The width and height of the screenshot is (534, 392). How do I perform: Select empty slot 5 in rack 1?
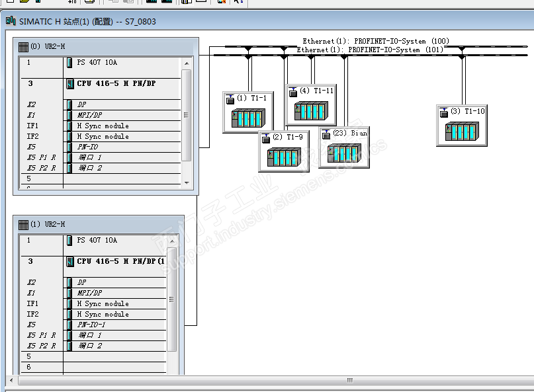(x=93, y=356)
